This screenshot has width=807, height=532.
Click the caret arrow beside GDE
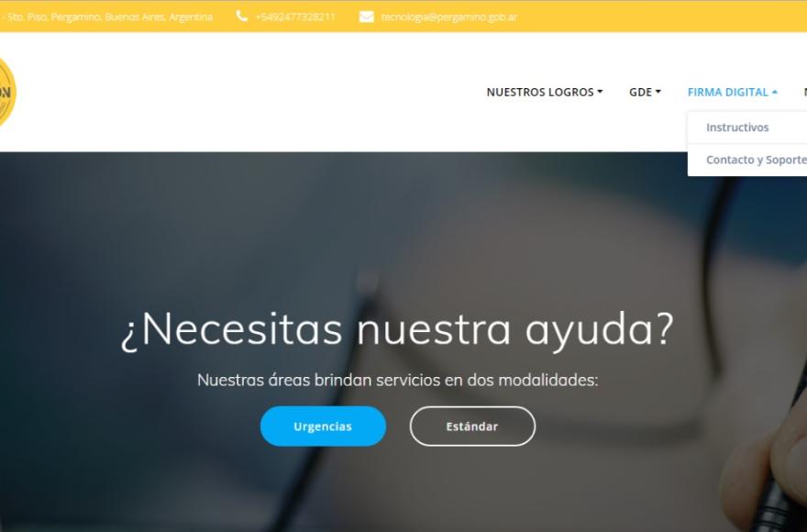pyautogui.click(x=658, y=93)
